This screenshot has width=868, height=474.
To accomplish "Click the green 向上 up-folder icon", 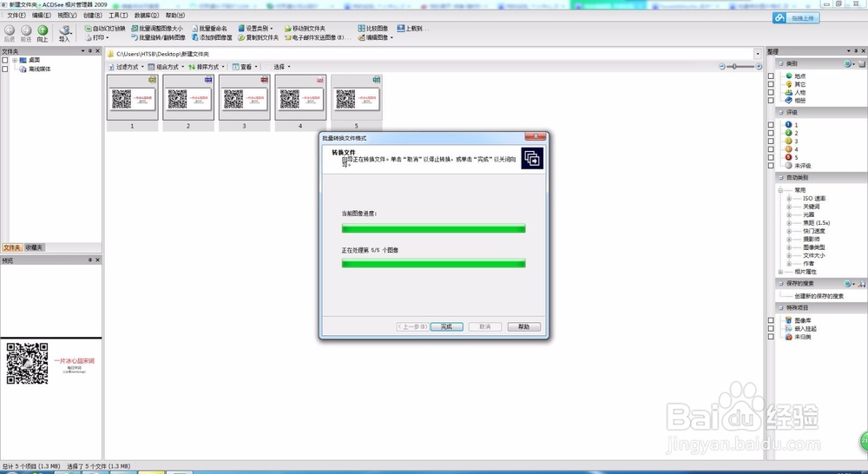I will 43,30.
